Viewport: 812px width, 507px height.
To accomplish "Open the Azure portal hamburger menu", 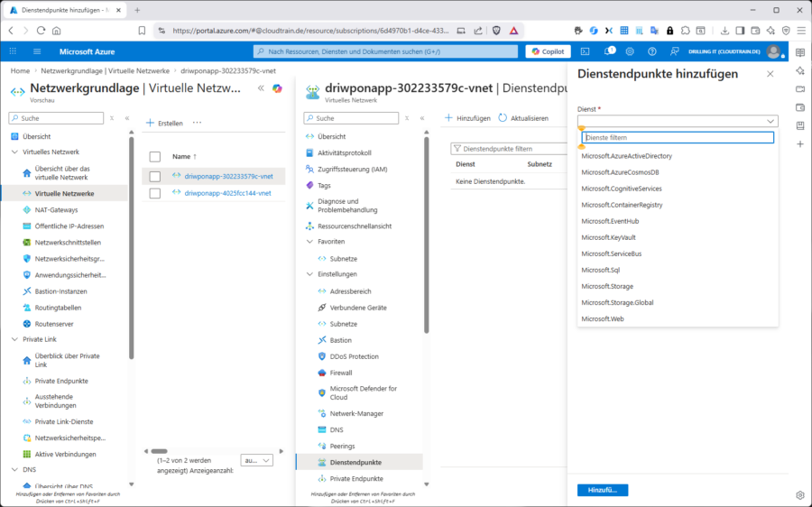I will (x=37, y=51).
